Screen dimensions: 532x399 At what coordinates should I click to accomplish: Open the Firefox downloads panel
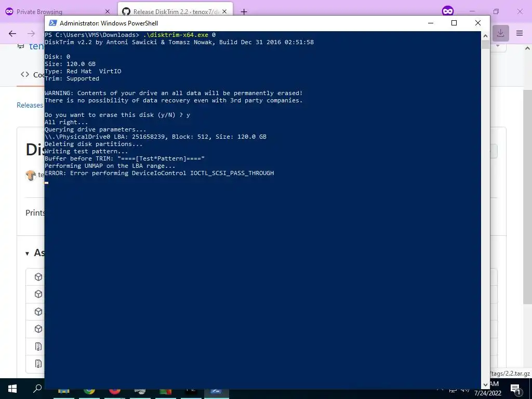(500, 33)
